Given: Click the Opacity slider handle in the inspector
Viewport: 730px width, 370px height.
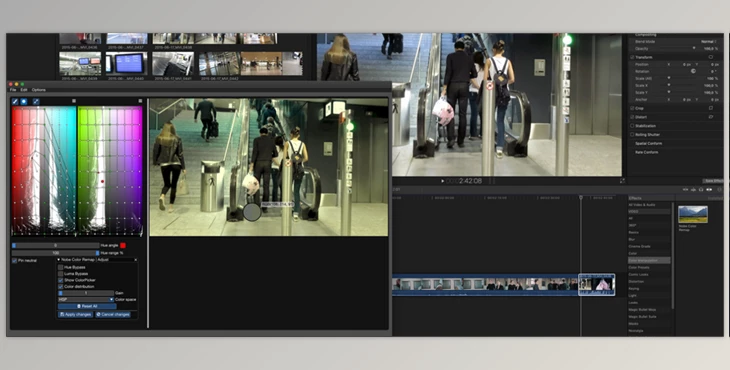Looking at the screenshot, I should (694, 48).
